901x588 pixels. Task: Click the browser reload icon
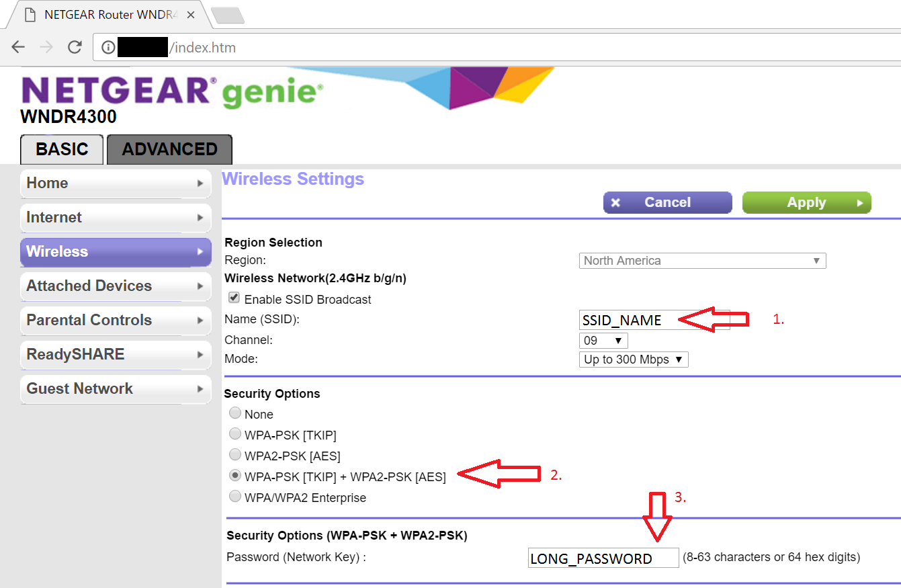74,47
